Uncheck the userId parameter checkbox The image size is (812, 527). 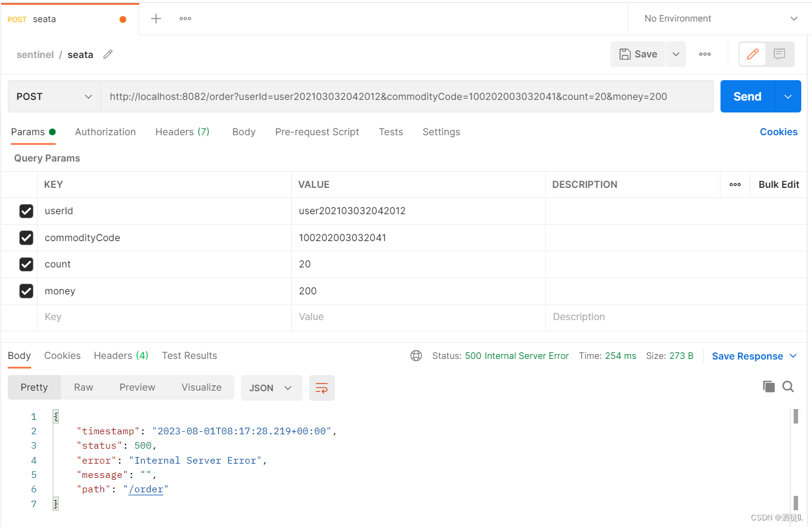click(x=26, y=211)
